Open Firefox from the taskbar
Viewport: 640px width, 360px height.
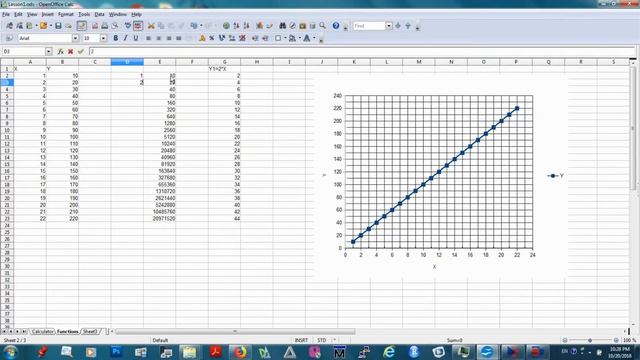pyautogui.click(x=240, y=351)
